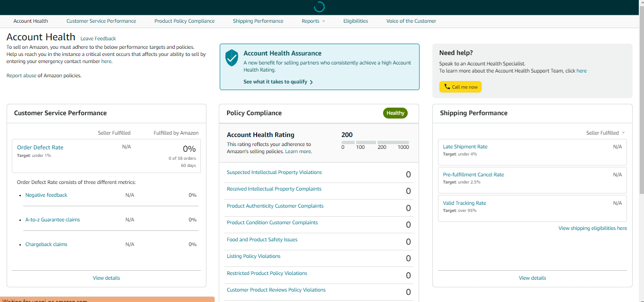Click the phone icon in Call me now
Screen dimensions: 644x302
[x=447, y=87]
